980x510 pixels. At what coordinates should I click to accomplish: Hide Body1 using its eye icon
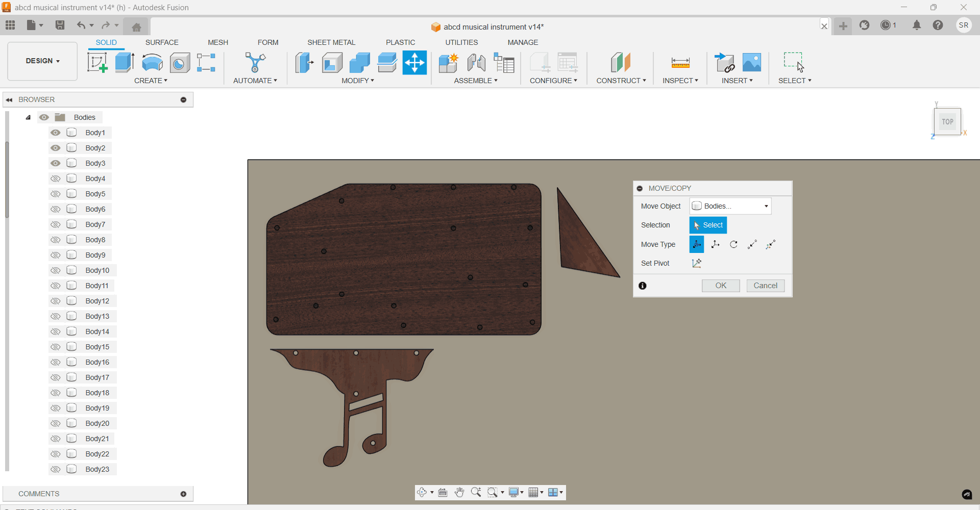(x=55, y=133)
